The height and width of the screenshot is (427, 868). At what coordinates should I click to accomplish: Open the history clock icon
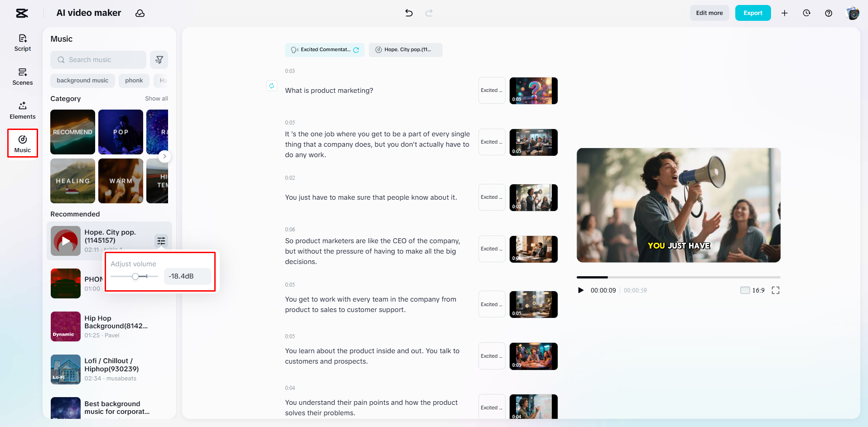[806, 13]
